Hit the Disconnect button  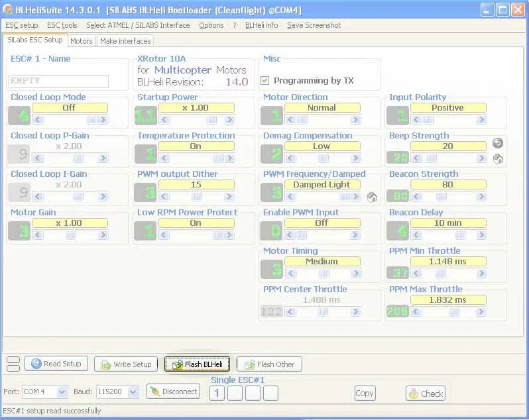(173, 392)
